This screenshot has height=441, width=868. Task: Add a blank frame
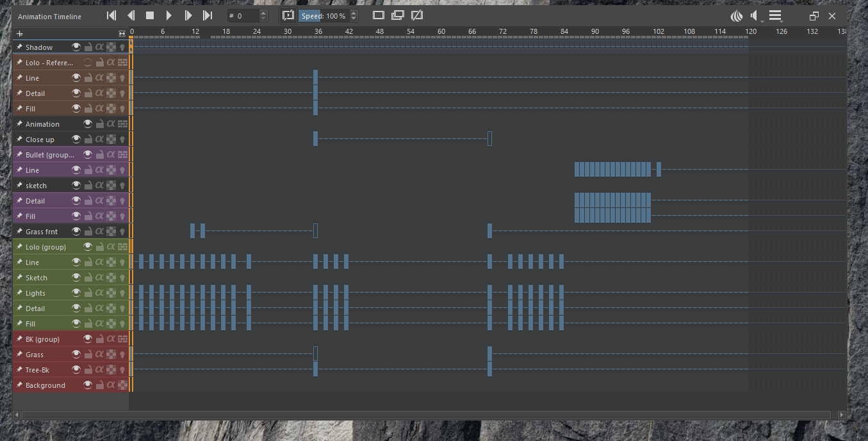(x=379, y=15)
